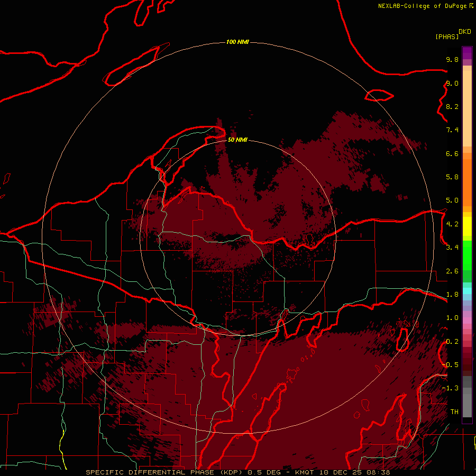This screenshot has width=476, height=476.
Task: Click the 6.6 scale value
Action: pyautogui.click(x=452, y=153)
